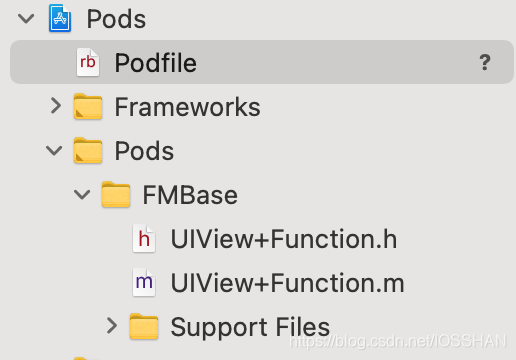Viewport: 516px width, 360px height.
Task: Click the Frameworks folder icon
Action: (88, 106)
